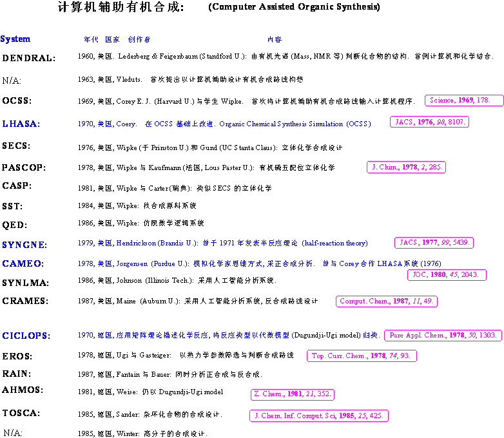This screenshot has height=438, width=504.
Task: Select the PASCOP system name
Action: (24, 167)
